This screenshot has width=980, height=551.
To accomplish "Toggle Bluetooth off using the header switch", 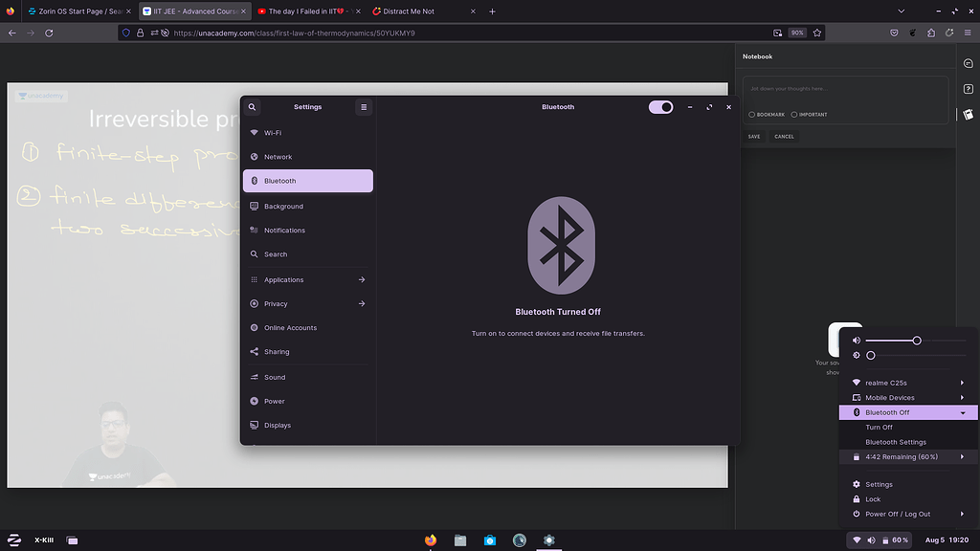I will click(660, 107).
